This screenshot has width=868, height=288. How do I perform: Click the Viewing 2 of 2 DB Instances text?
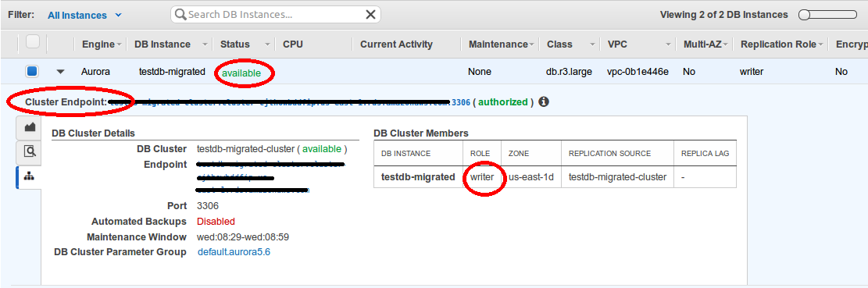(723, 15)
